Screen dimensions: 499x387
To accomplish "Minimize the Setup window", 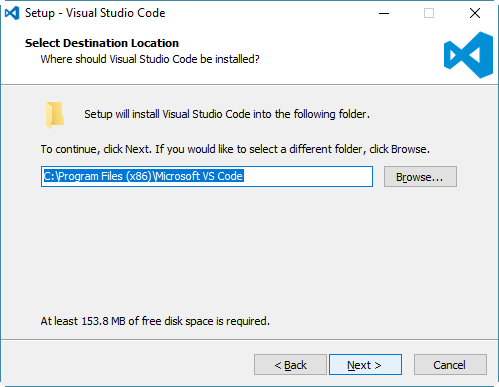I will click(x=384, y=13).
